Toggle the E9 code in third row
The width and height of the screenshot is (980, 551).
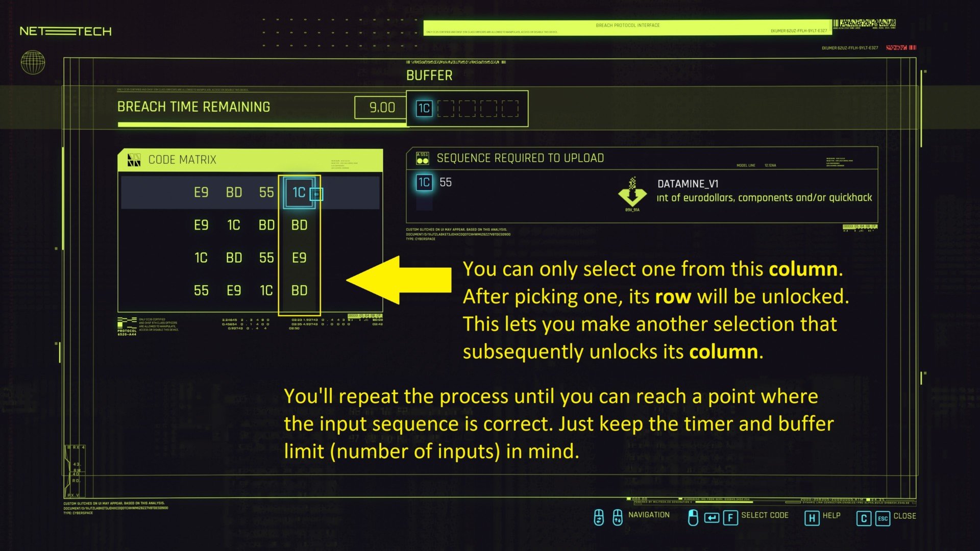coord(298,258)
